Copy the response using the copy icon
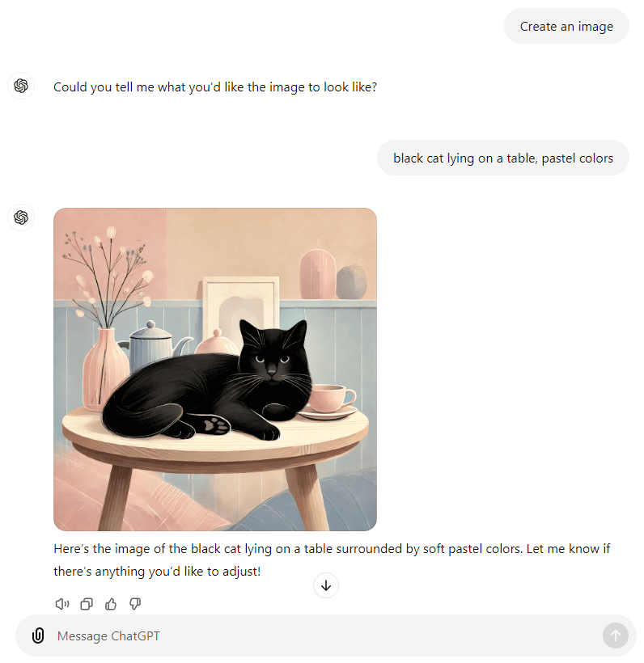Viewport: 644px width, 663px height. [x=87, y=604]
